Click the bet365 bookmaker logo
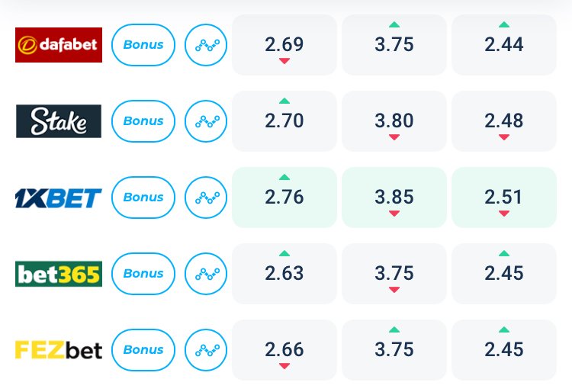 59,274
